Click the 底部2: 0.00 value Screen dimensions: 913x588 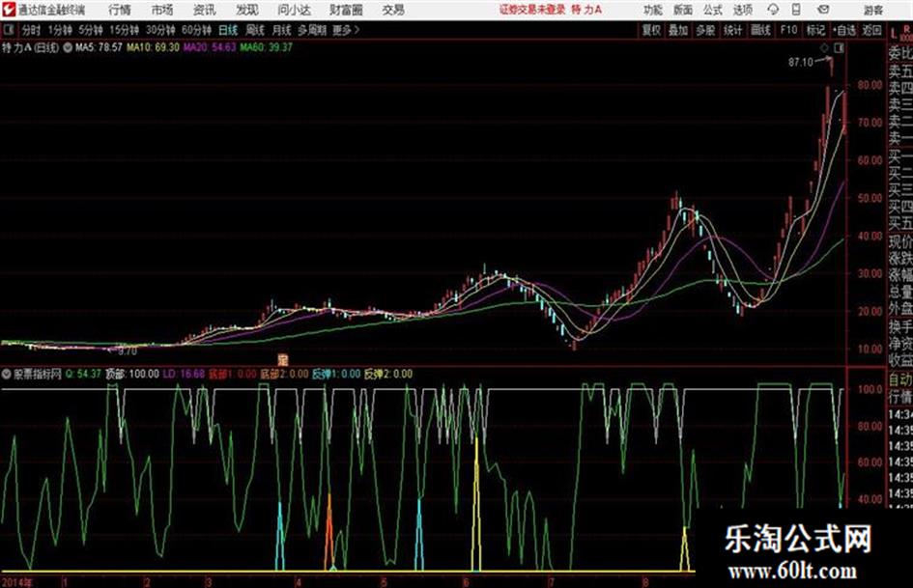284,374
